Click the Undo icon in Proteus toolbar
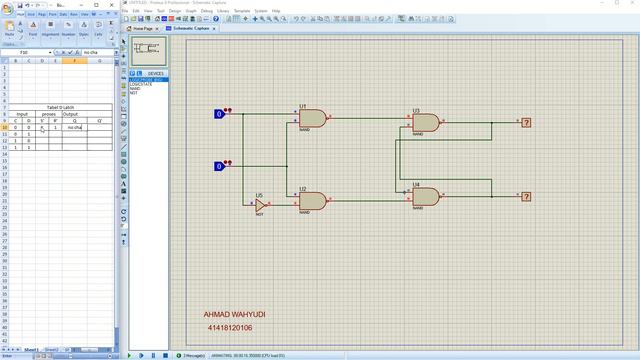The image size is (640, 360). (296, 19)
